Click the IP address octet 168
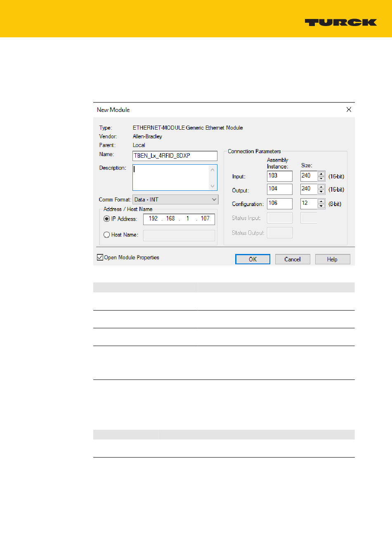This screenshot has width=392, height=555. pyautogui.click(x=170, y=218)
